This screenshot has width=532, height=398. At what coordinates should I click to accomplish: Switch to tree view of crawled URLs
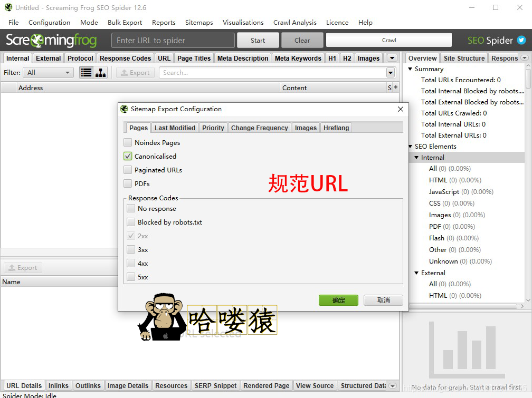click(99, 72)
